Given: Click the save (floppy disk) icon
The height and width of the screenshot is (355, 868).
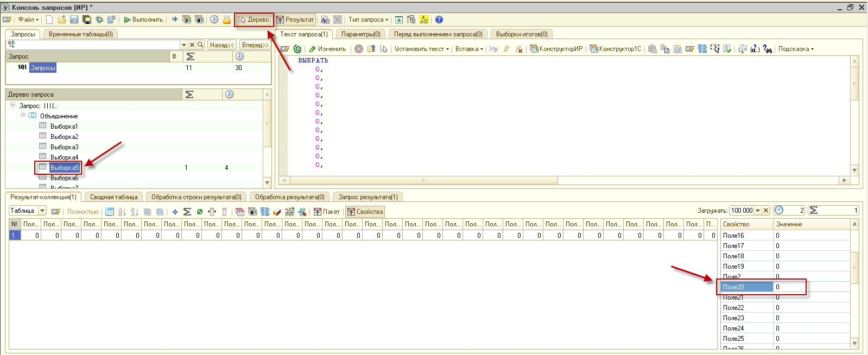Looking at the screenshot, I should (x=74, y=20).
